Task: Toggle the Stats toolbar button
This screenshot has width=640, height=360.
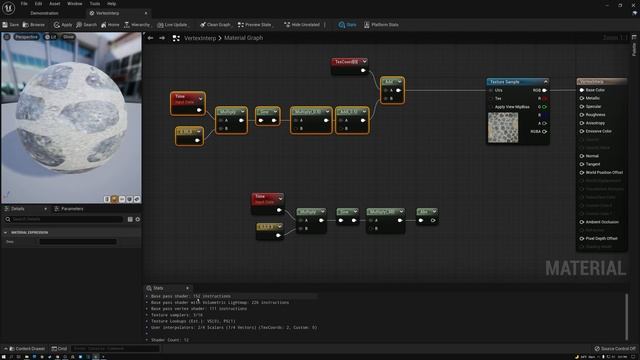Action: pyautogui.click(x=347, y=25)
